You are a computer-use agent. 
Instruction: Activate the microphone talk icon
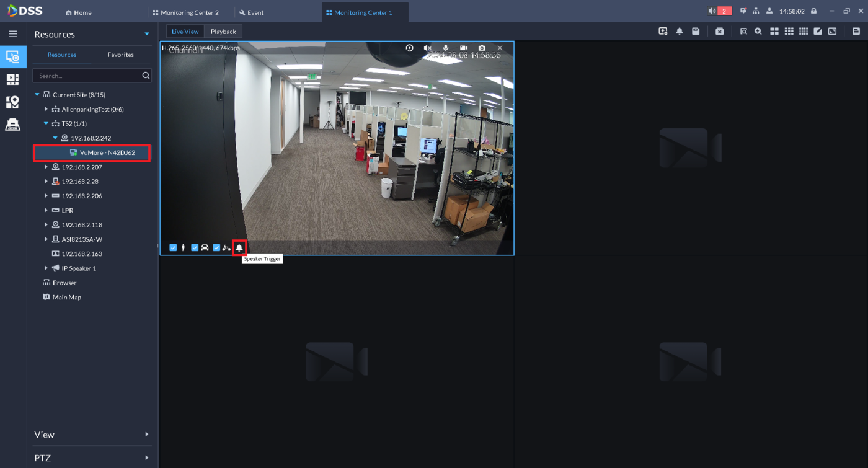pos(446,48)
